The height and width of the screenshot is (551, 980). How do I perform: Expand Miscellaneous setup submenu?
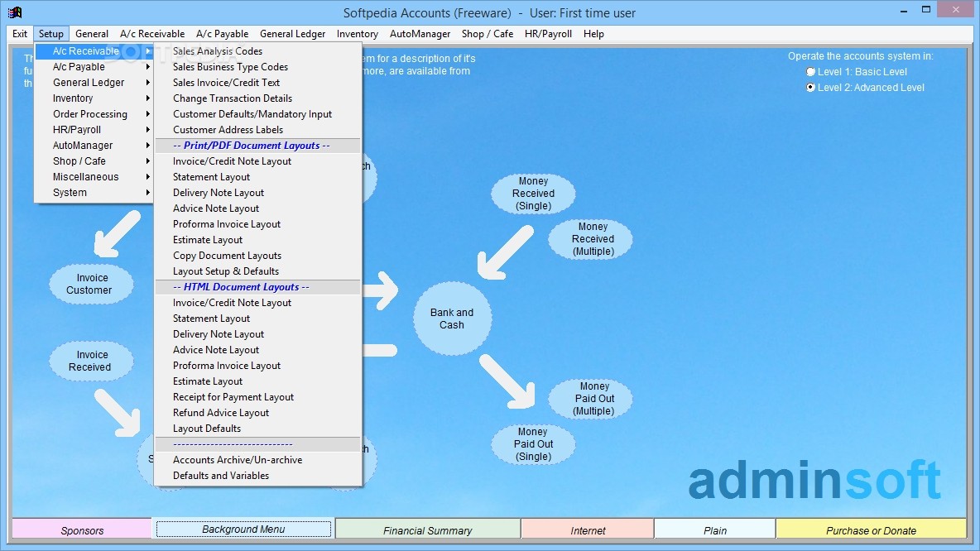click(94, 177)
